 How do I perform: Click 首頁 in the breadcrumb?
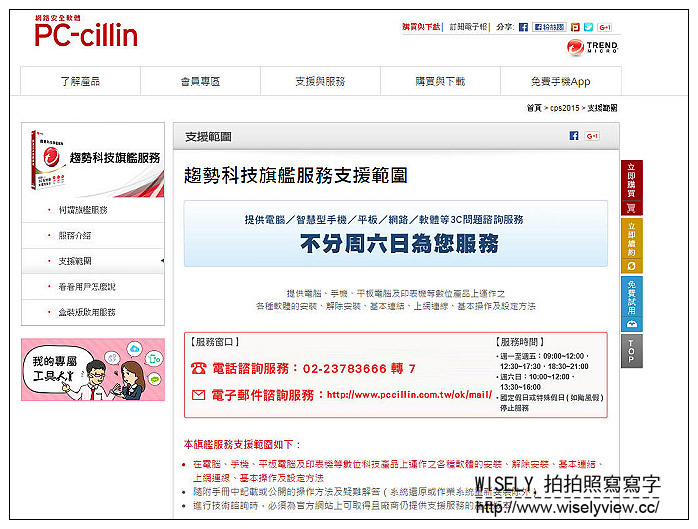(x=534, y=108)
